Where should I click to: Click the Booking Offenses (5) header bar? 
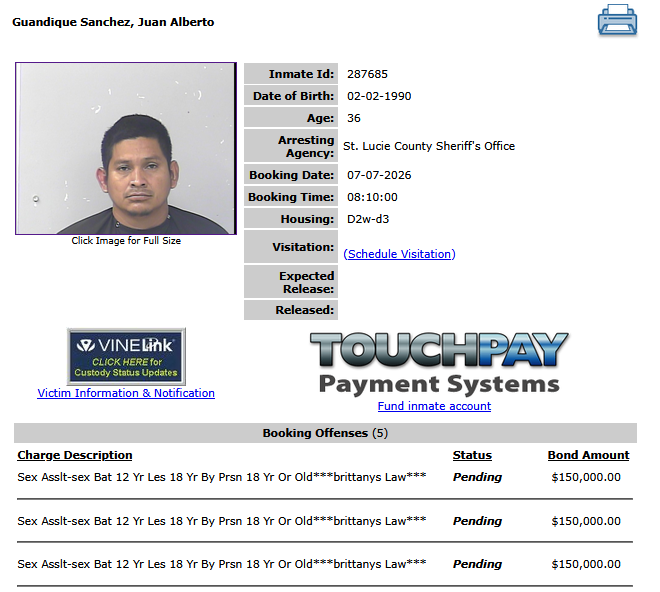click(x=325, y=433)
